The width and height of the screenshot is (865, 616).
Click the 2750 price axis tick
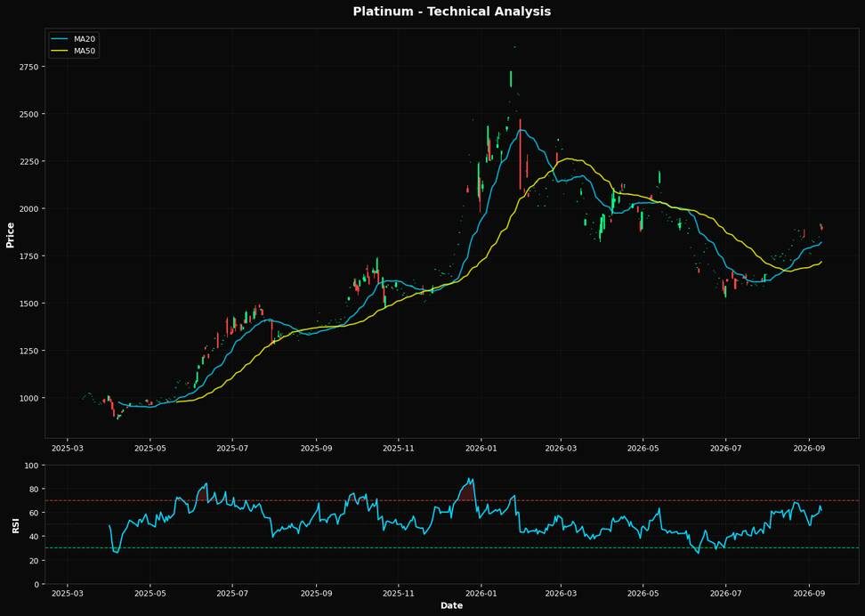(29, 67)
